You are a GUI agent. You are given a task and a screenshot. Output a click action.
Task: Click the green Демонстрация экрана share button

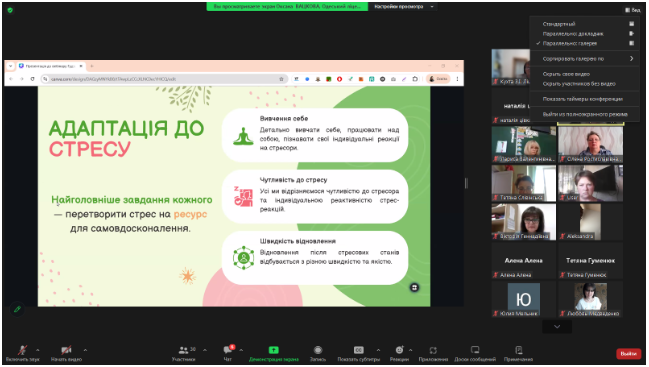(x=274, y=353)
